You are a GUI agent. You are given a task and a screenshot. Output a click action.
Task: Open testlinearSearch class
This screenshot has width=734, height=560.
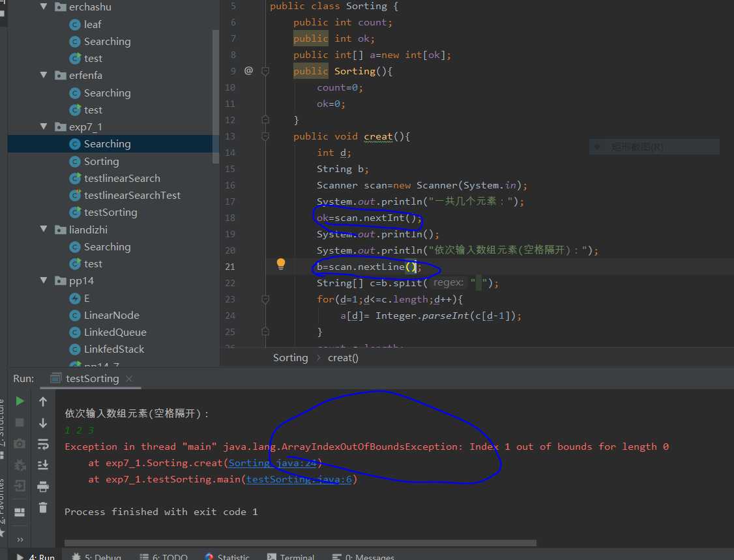122,179
